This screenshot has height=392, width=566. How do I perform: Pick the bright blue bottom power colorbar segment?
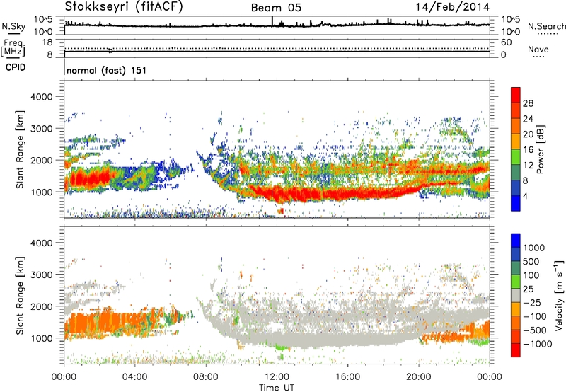[516, 204]
